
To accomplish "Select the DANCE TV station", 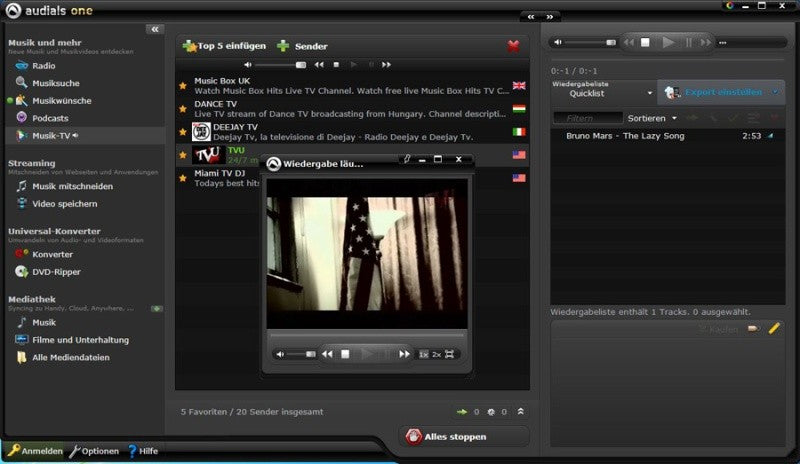I will [352, 109].
